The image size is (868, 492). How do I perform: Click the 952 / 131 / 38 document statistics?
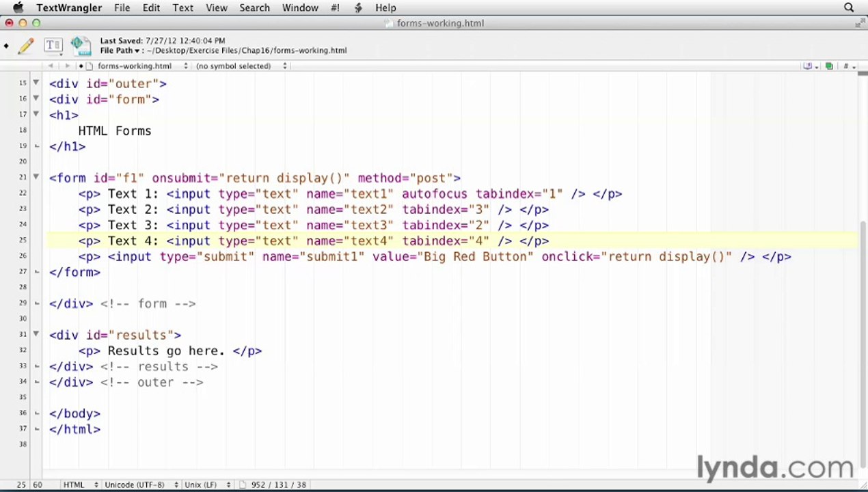tap(278, 484)
